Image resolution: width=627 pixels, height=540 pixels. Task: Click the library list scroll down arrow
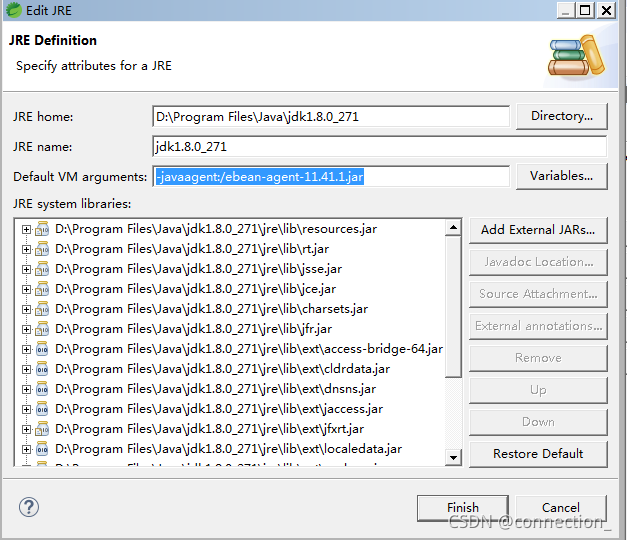pyautogui.click(x=453, y=457)
